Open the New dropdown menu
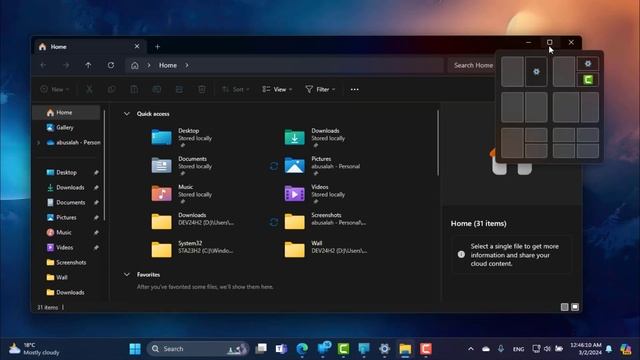The width and height of the screenshot is (640, 360). (55, 89)
